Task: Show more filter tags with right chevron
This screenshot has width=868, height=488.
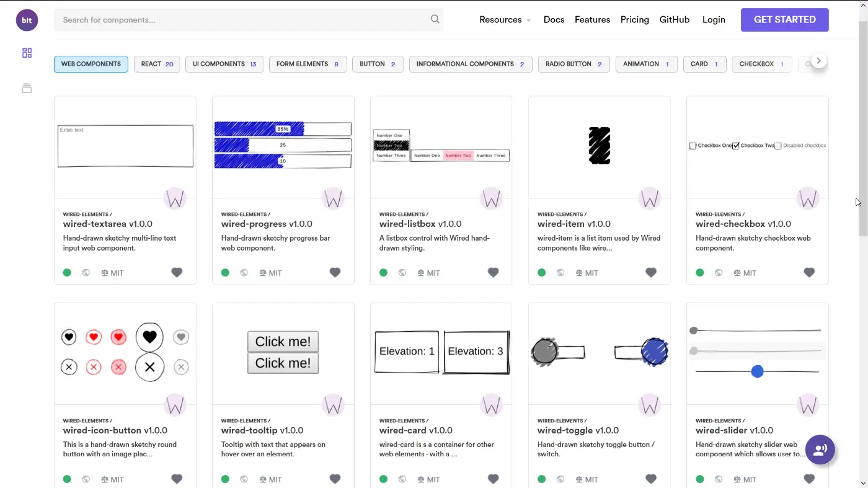Action: tap(818, 61)
